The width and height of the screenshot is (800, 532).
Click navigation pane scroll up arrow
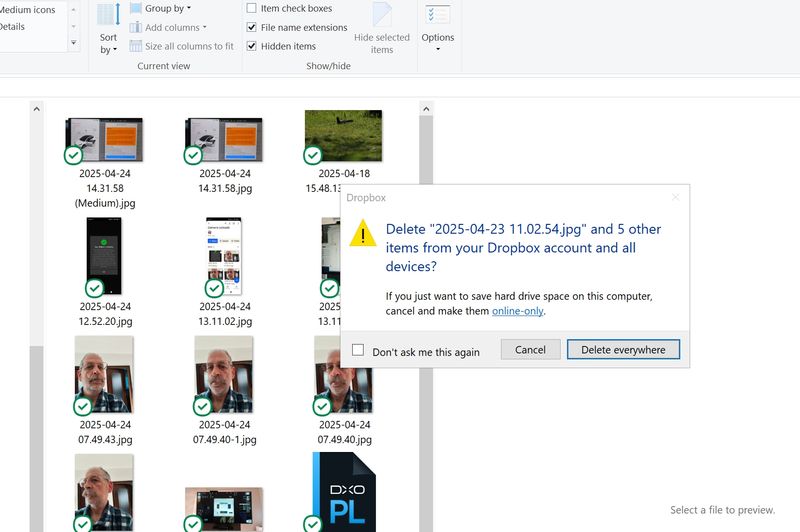click(x=36, y=109)
